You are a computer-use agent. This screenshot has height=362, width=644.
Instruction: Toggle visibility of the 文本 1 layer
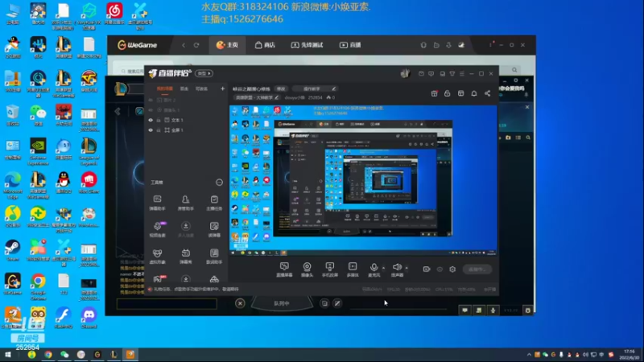pos(151,120)
